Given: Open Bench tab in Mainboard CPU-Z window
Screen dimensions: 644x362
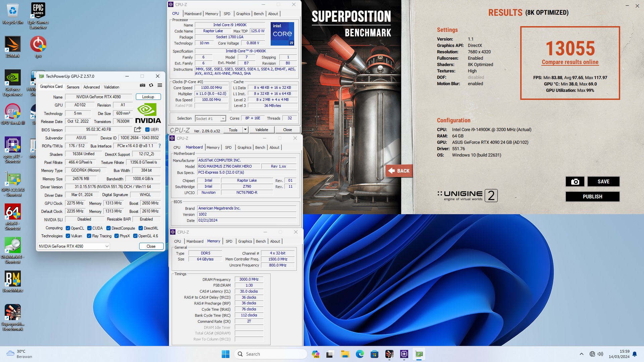Looking at the screenshot, I should click(260, 147).
